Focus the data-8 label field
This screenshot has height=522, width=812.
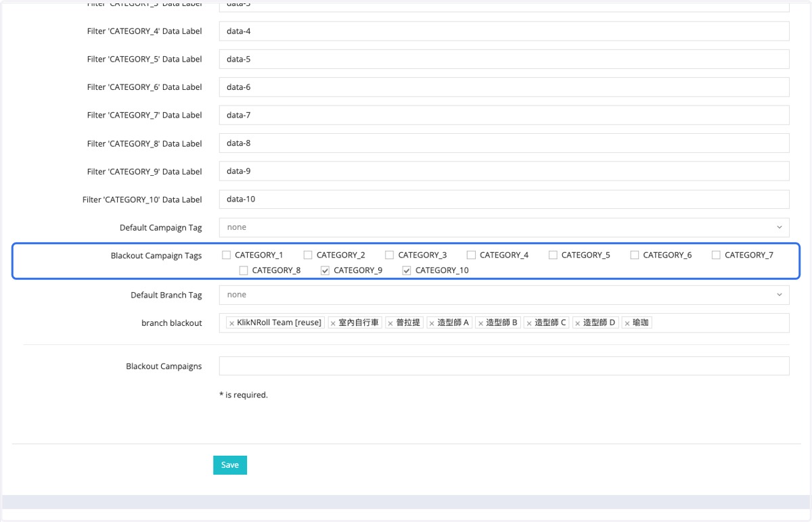pyautogui.click(x=504, y=143)
